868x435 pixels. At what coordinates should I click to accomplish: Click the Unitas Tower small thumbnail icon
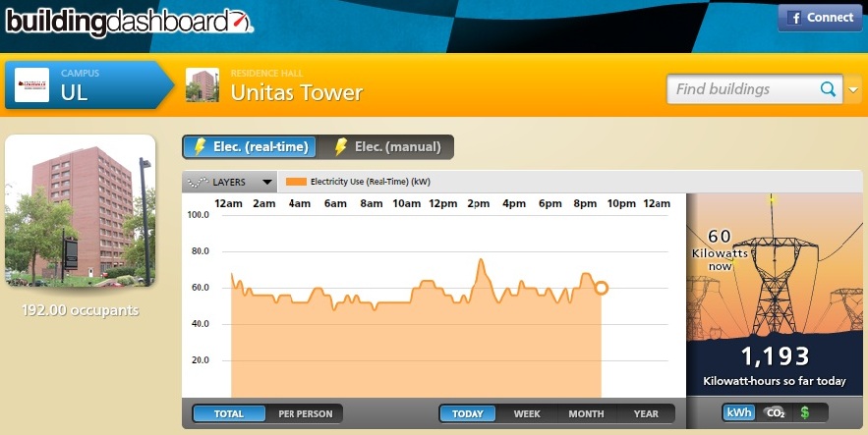(203, 85)
